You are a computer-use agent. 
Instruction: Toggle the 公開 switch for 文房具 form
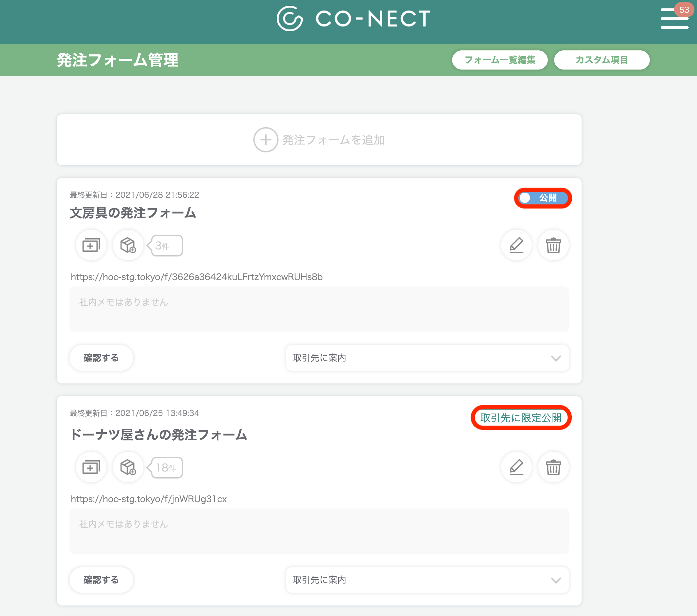[x=543, y=198]
